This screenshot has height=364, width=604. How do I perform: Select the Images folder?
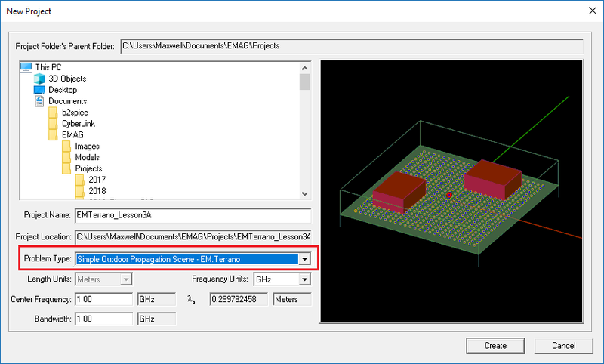click(x=88, y=147)
